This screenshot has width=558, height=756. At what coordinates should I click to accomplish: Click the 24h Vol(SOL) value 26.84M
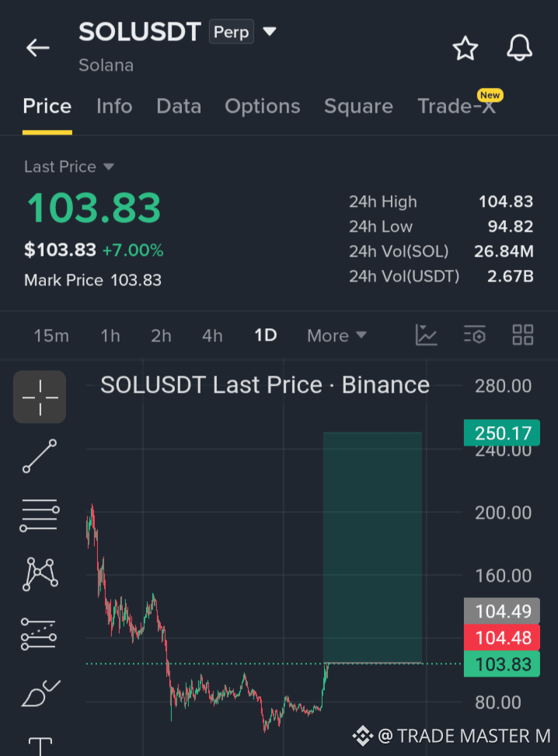[504, 251]
